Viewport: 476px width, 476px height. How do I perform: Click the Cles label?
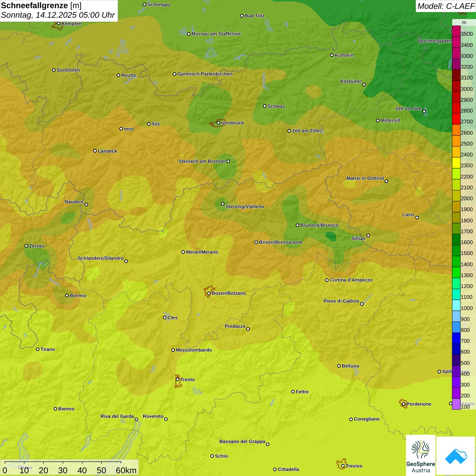(x=172, y=318)
